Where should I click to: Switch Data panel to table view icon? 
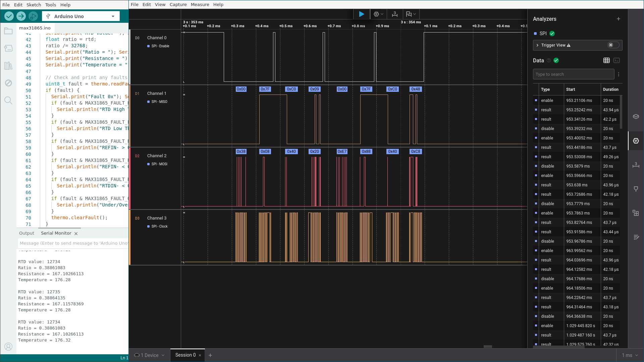click(x=606, y=60)
